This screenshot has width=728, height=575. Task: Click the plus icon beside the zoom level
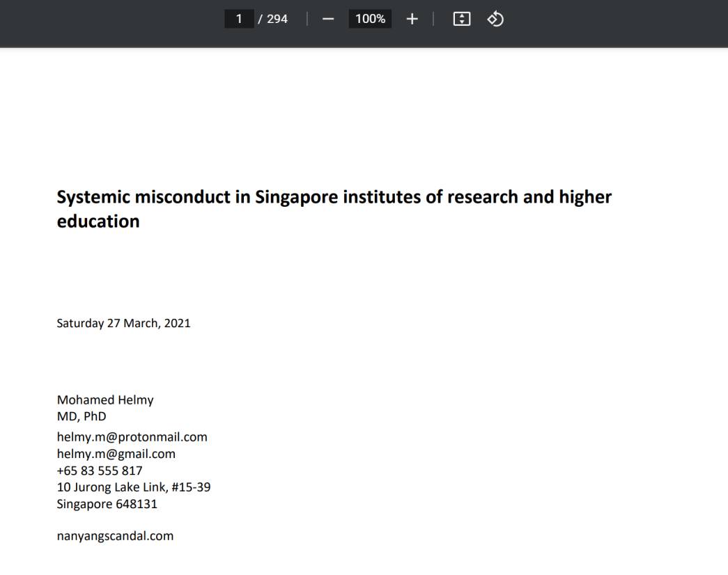pyautogui.click(x=411, y=19)
